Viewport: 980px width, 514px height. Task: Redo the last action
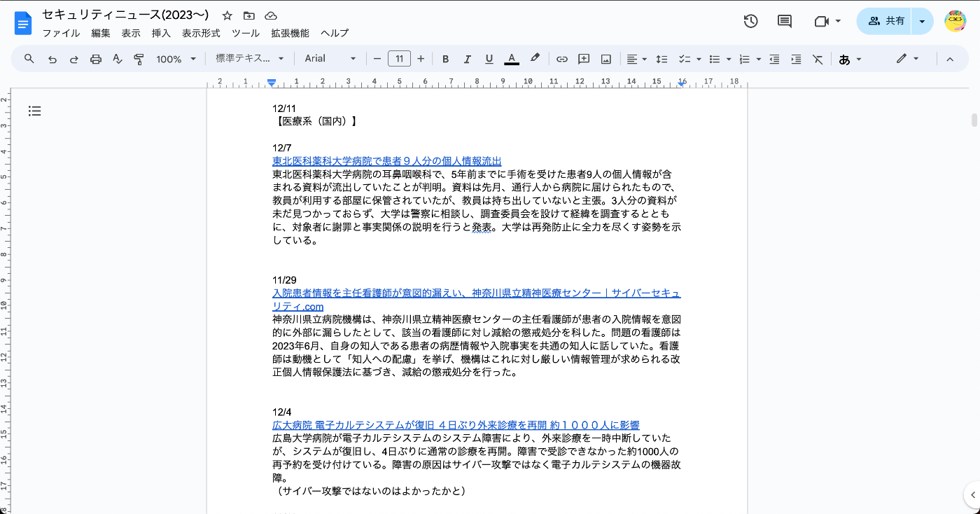[73, 59]
